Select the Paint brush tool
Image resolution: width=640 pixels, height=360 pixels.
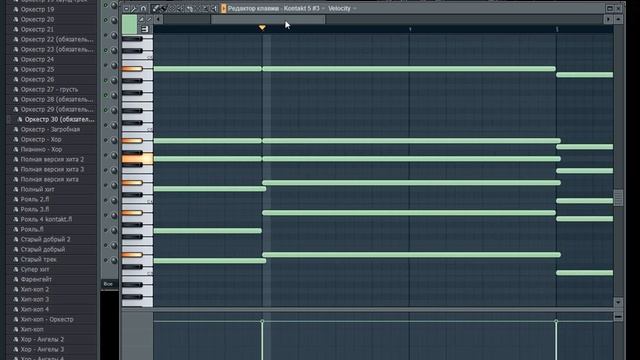(x=164, y=9)
